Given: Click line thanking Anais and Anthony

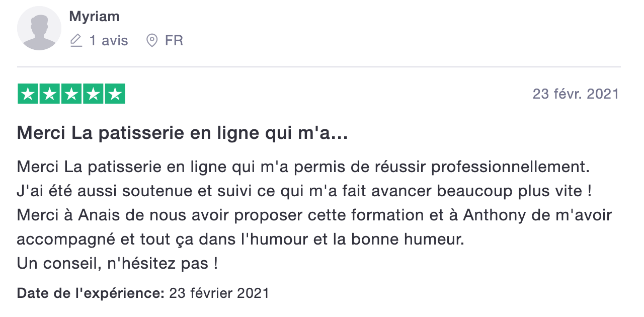Looking at the screenshot, I should click(314, 215).
